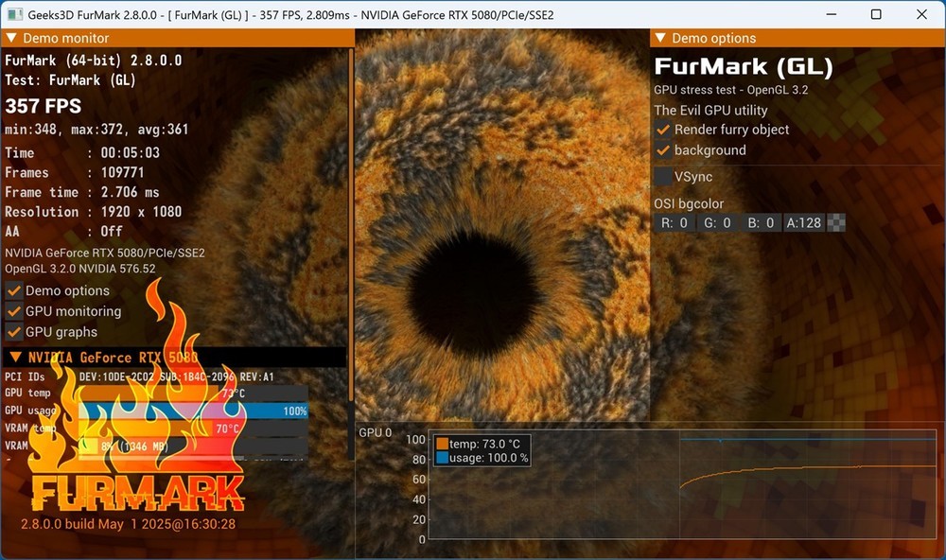Collapse the Demo monitor panel triangle
Viewport: 946px width, 560px height.
click(x=10, y=38)
